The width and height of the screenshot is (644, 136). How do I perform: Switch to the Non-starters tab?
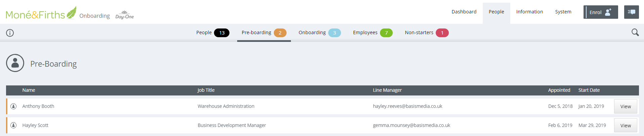(426, 32)
